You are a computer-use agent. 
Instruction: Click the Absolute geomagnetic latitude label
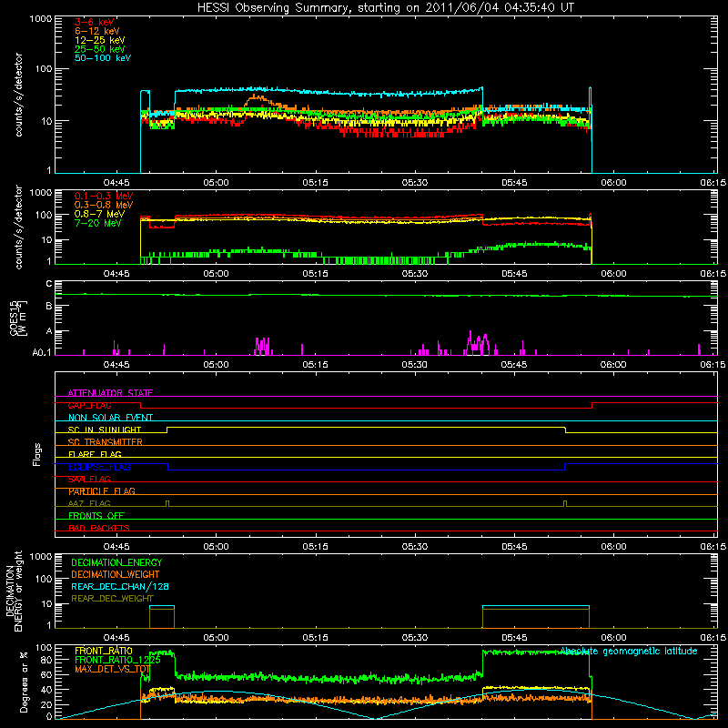629,652
